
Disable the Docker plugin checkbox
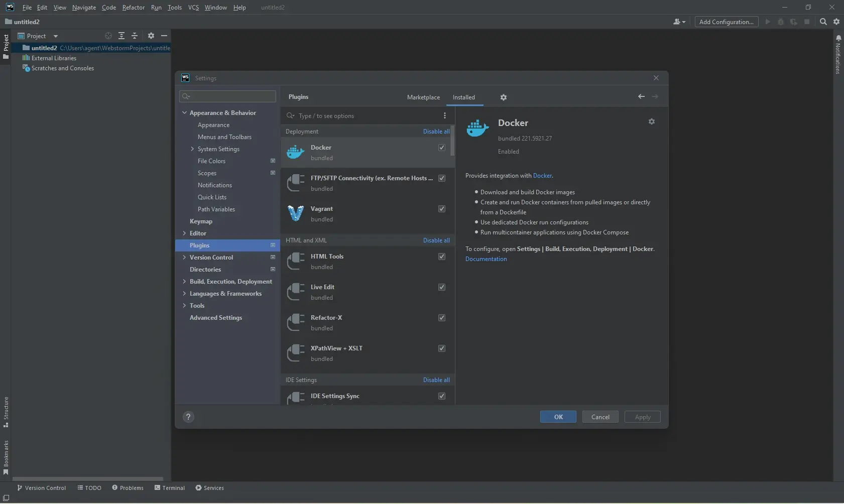442,148
